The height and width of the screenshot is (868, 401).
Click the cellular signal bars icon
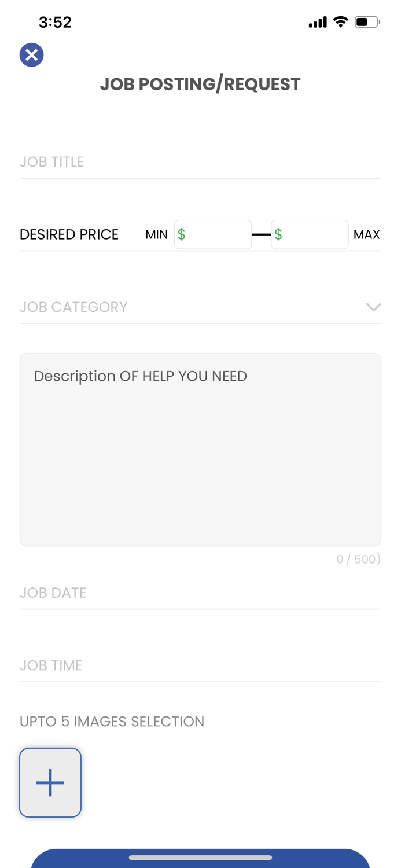coord(317,21)
